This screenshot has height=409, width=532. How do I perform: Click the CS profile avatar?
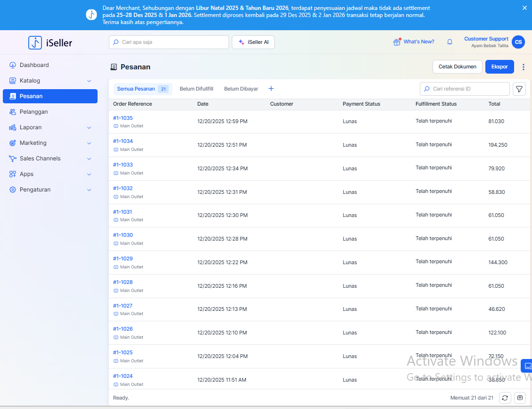tap(518, 42)
